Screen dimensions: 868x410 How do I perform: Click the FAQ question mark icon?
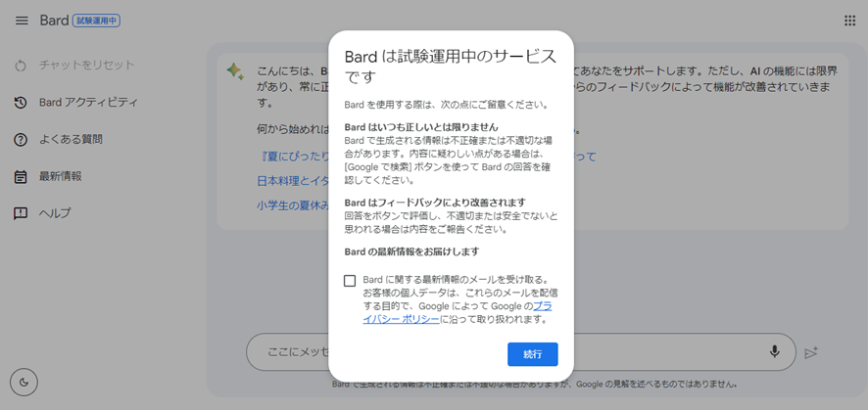21,140
